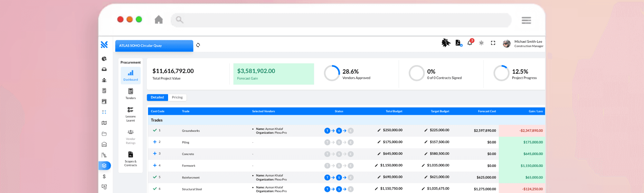Screen dimensions: 644x193
Task: Open the map sidebar icon
Action: 104,123
